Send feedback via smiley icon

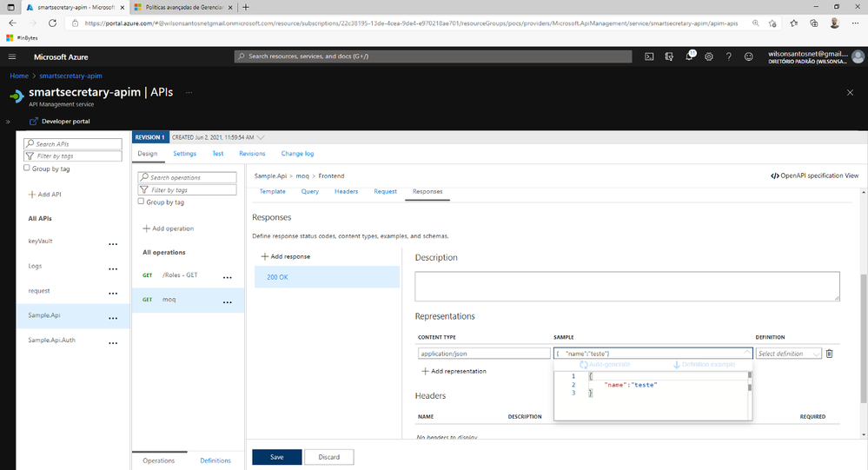tap(748, 56)
